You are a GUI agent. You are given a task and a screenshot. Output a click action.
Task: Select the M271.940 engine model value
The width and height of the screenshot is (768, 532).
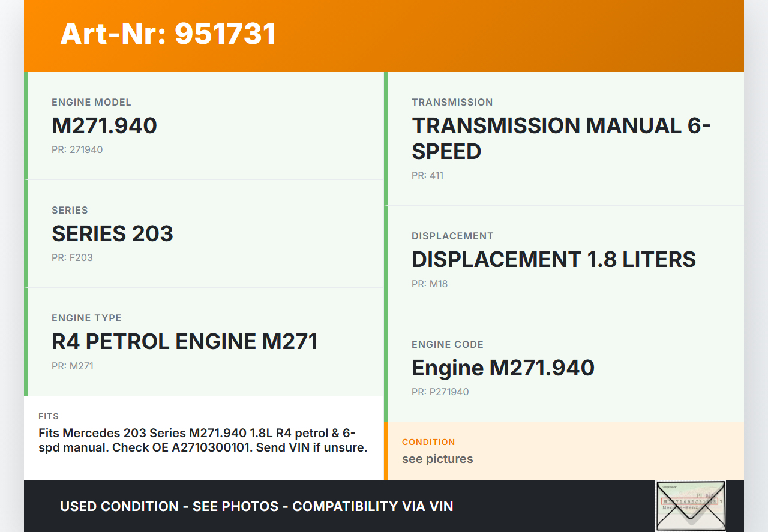coord(104,125)
